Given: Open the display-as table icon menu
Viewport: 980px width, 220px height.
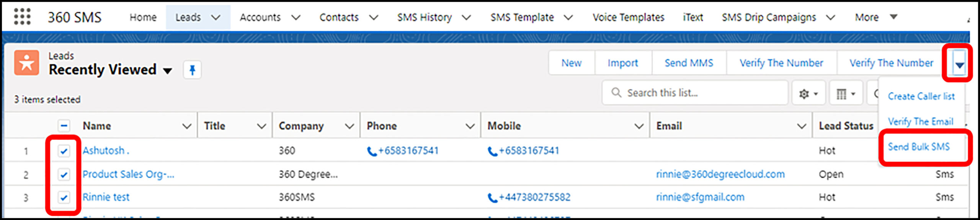Looking at the screenshot, I should pos(846,93).
